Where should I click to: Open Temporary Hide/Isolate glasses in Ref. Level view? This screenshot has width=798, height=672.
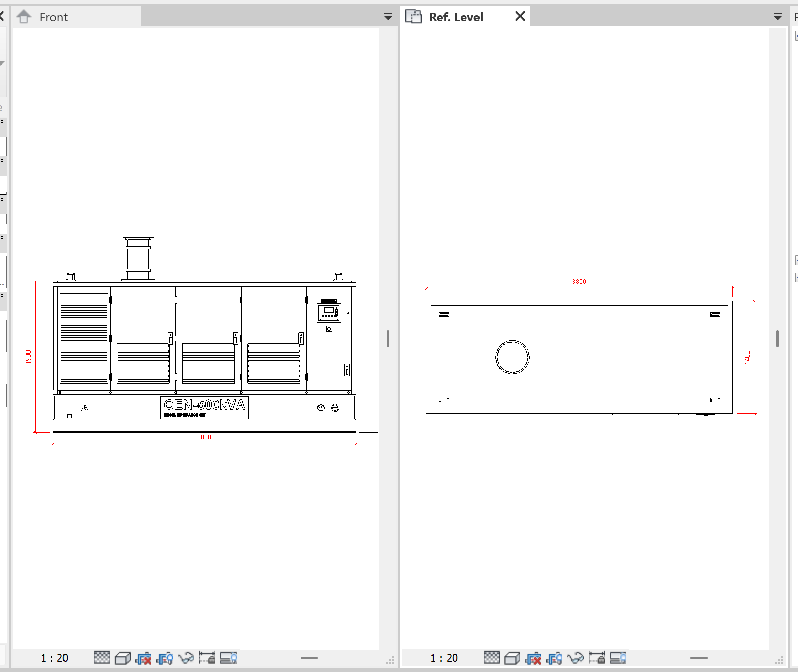point(576,658)
